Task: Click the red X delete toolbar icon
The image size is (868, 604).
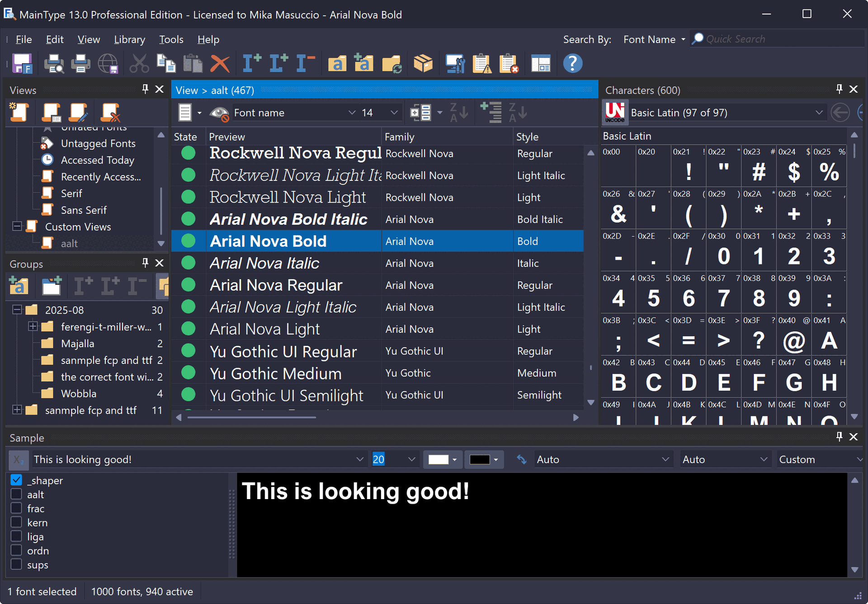Action: (x=220, y=64)
